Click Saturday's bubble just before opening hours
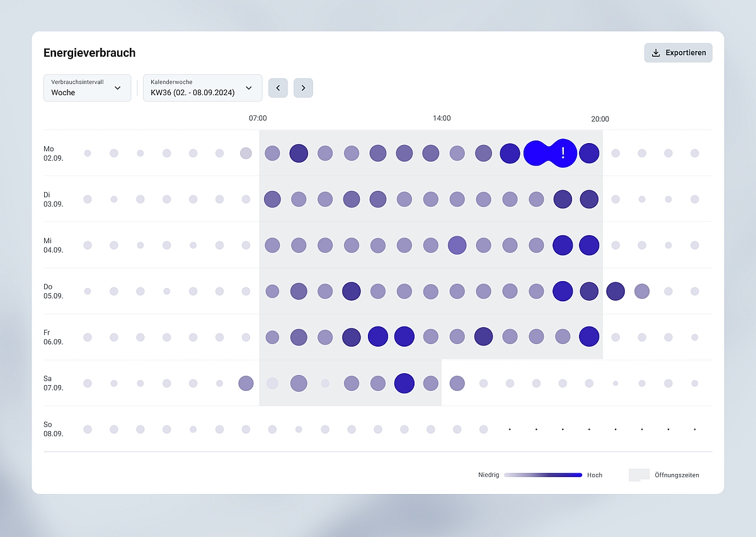Screen dimensions: 756x537 coord(246,383)
